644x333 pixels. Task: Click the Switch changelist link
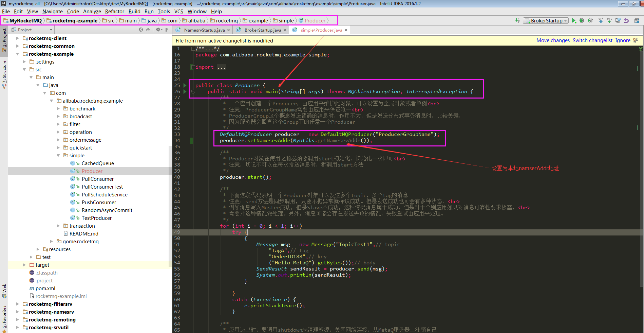click(592, 40)
